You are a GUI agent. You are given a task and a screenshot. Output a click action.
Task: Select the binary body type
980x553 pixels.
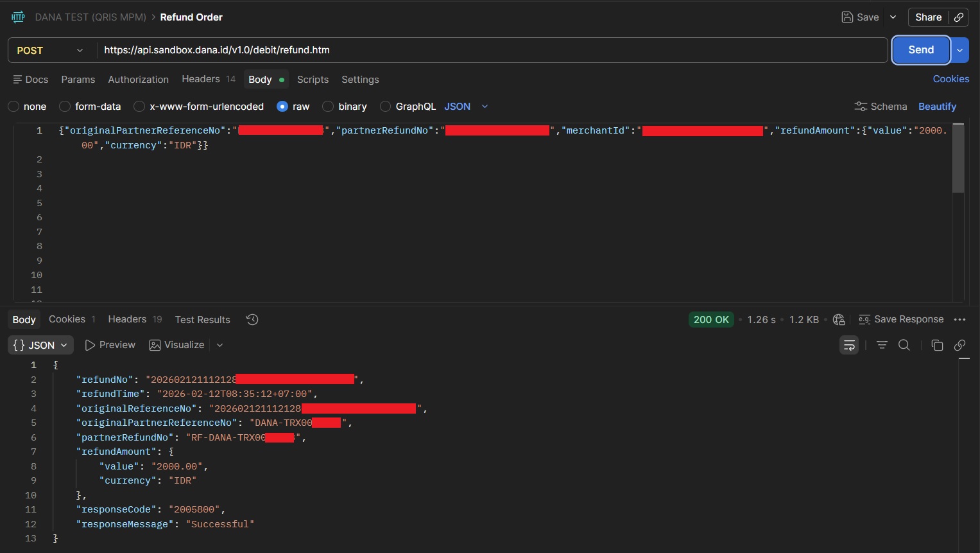click(x=328, y=107)
